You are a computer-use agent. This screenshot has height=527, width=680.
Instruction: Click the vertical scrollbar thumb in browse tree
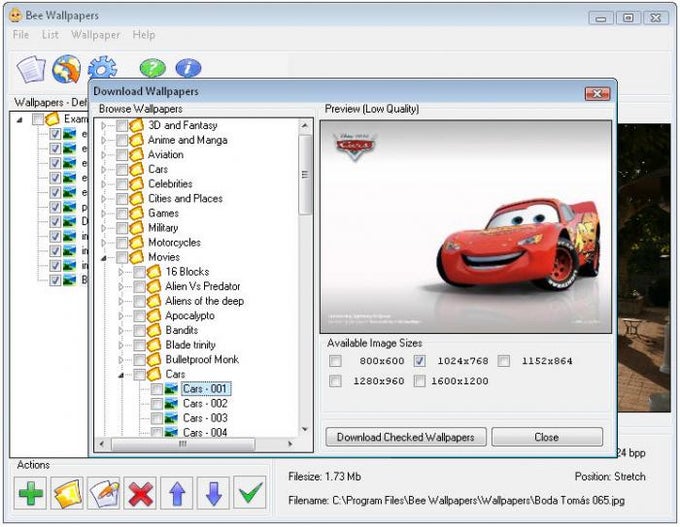tap(305, 174)
